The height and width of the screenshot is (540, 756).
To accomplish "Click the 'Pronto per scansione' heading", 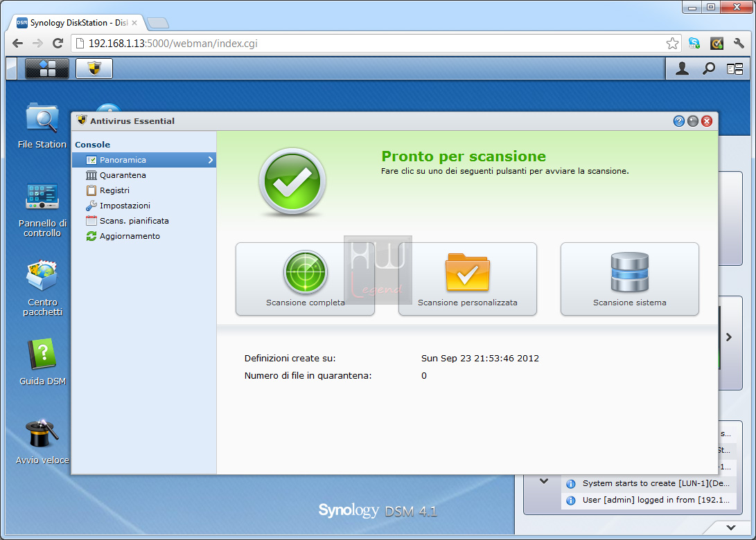I will point(464,156).
